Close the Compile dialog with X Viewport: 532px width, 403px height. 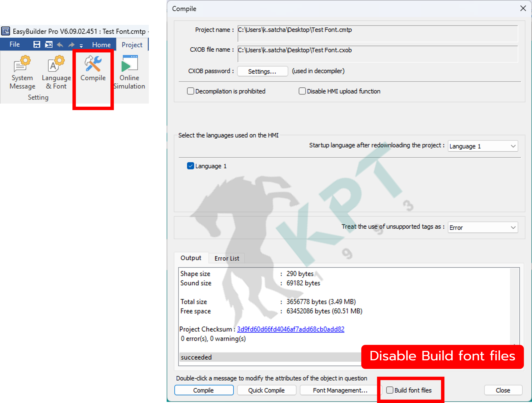pos(523,8)
